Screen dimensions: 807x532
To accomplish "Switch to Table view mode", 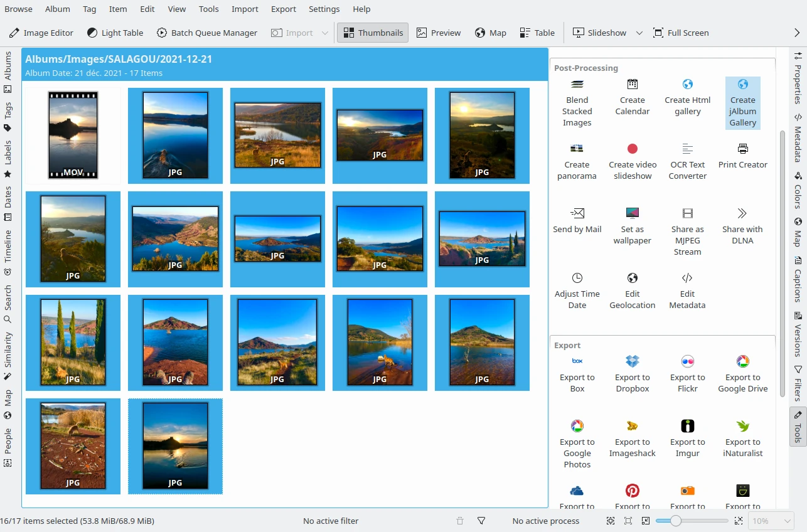I will (x=537, y=33).
